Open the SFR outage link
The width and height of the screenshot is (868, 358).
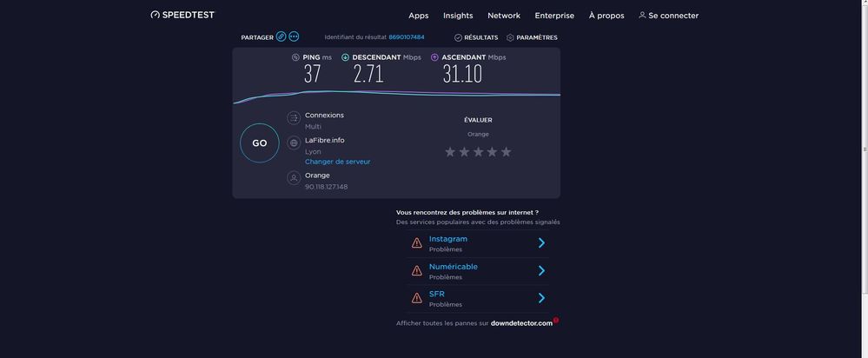coord(437,295)
